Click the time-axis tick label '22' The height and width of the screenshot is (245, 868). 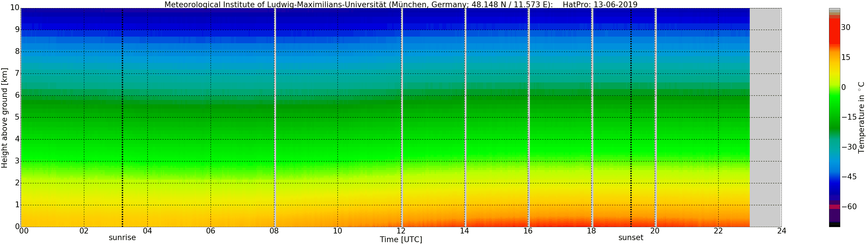pyautogui.click(x=718, y=231)
